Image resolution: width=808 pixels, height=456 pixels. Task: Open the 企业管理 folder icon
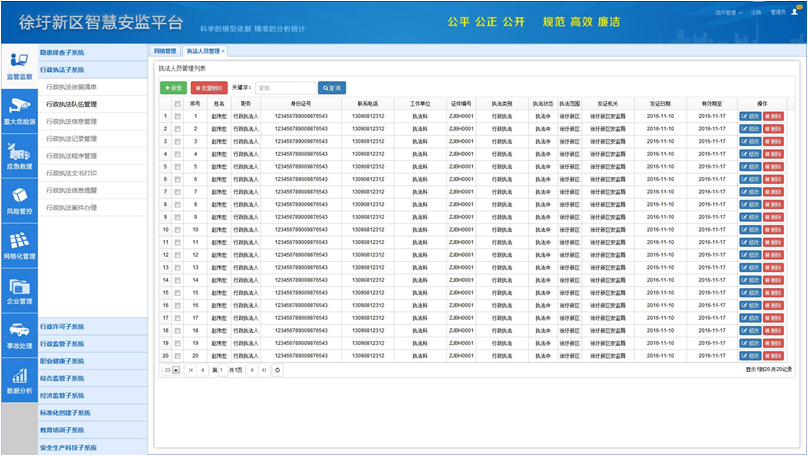click(x=19, y=290)
